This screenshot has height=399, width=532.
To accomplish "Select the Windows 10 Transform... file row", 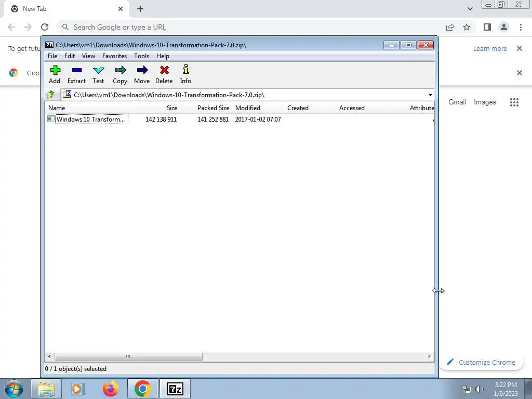I will [239, 119].
